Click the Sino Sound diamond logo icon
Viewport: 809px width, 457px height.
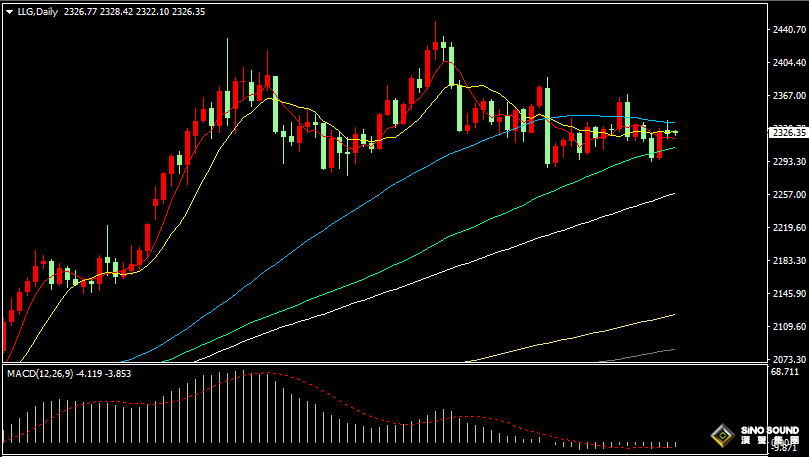(720, 436)
